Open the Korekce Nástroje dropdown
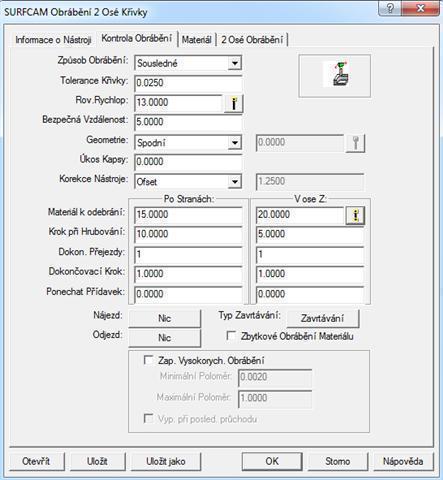 tap(235, 182)
